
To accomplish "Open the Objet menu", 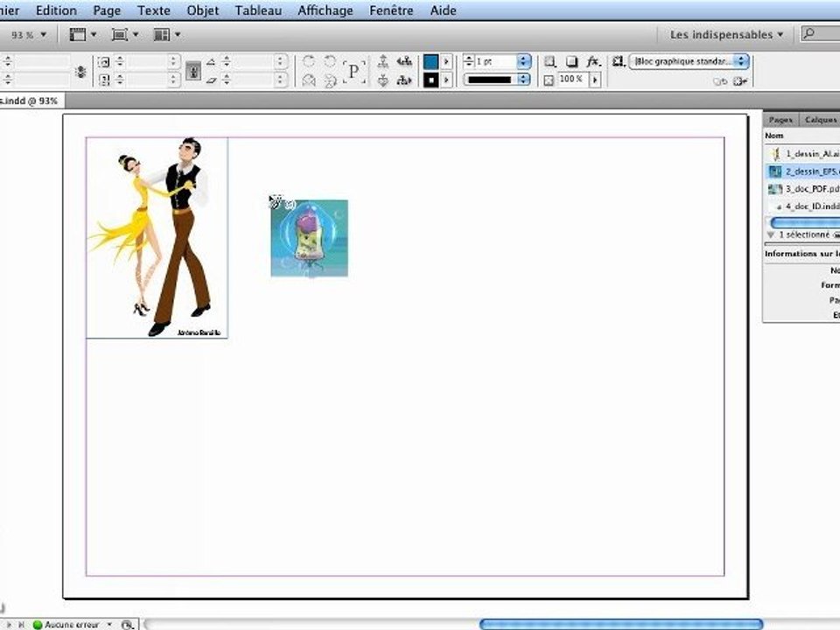I will pos(202,10).
